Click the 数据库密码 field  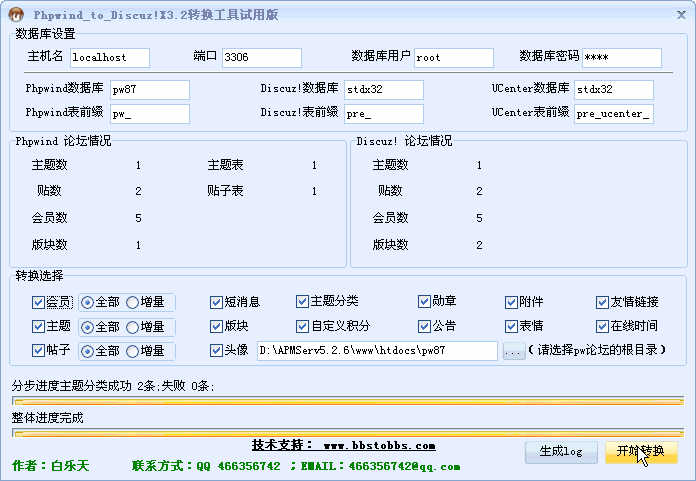(622, 58)
